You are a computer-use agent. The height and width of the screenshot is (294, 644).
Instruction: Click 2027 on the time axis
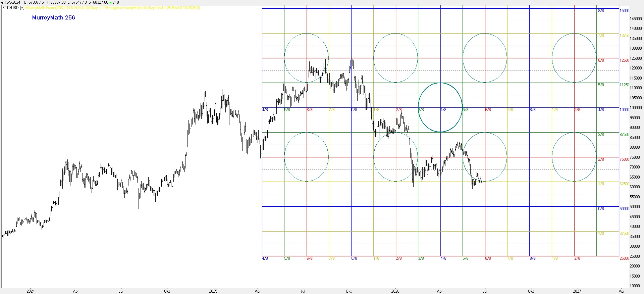[577, 291]
